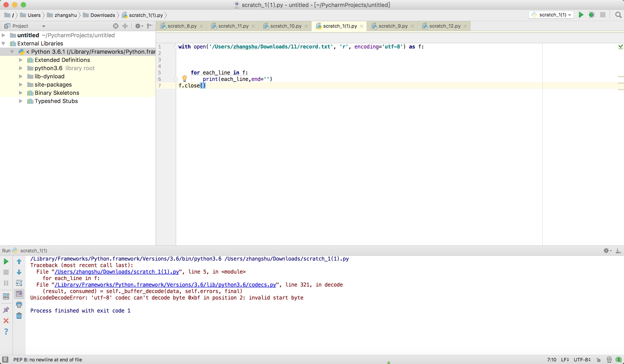The height and width of the screenshot is (364, 624).
Task: Toggle soft-wrap in console
Action: tap(19, 283)
